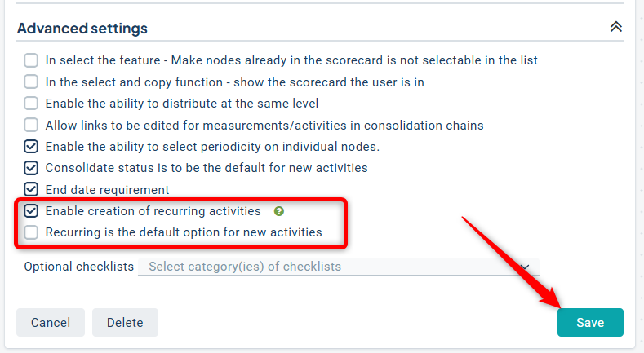Click the 'Optional checklists' label text
The width and height of the screenshot is (644, 353).
click(x=79, y=267)
